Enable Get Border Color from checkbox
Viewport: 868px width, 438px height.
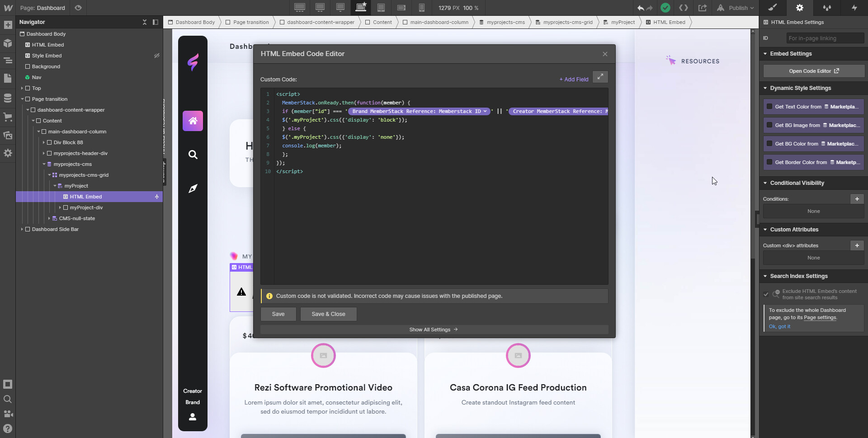pyautogui.click(x=769, y=162)
